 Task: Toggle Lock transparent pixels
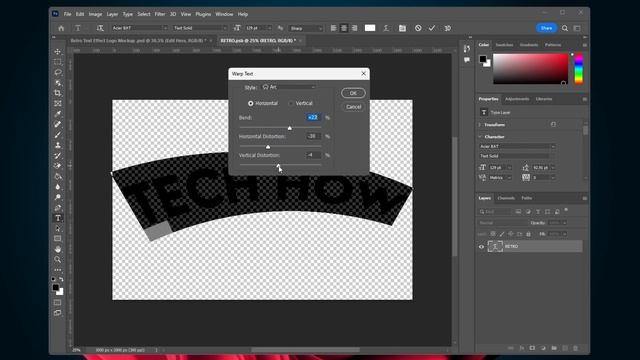[493, 234]
